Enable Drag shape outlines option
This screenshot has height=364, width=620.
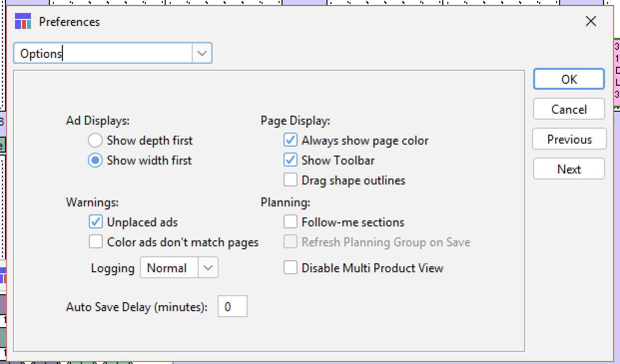click(x=291, y=180)
